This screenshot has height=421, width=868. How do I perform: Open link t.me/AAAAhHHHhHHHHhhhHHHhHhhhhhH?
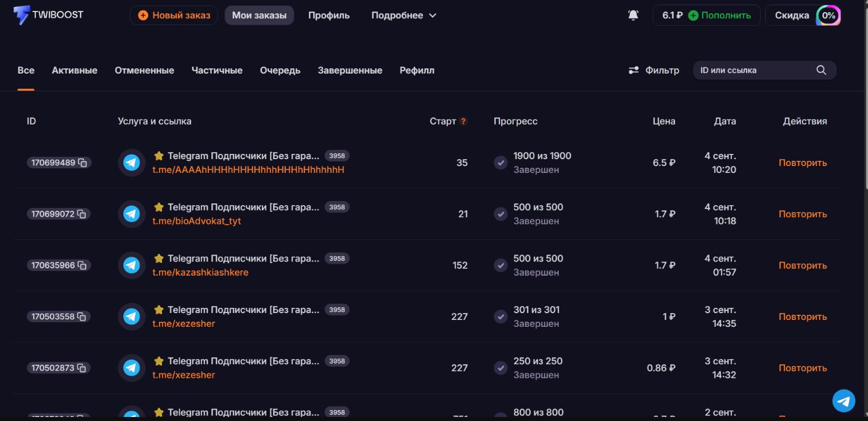pos(248,169)
